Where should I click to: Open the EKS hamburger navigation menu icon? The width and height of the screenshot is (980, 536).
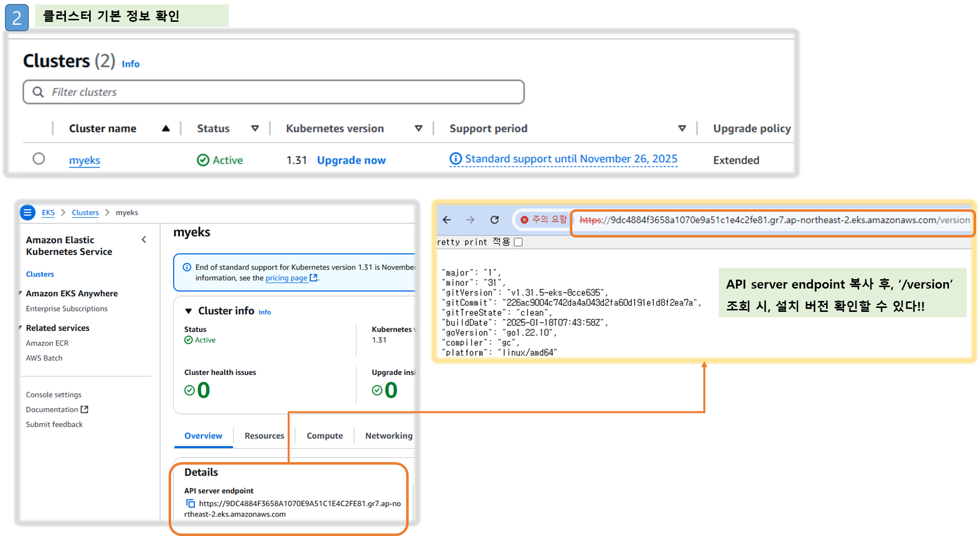click(28, 212)
